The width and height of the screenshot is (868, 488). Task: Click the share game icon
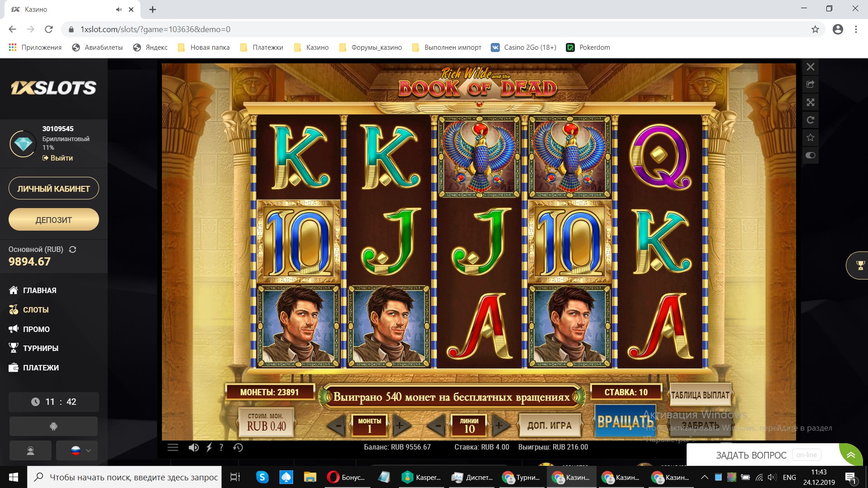810,85
